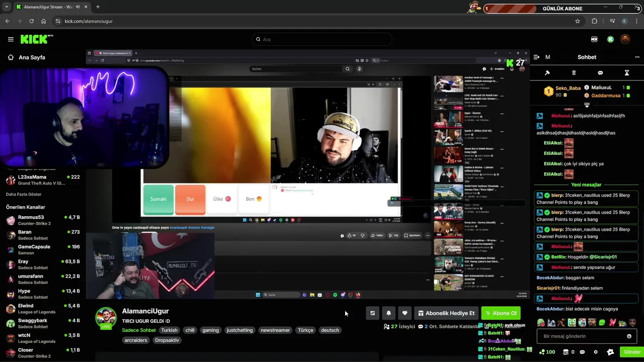644x362 pixels.
Task: Click the badge icon next to Gönder
Action: tap(610, 352)
